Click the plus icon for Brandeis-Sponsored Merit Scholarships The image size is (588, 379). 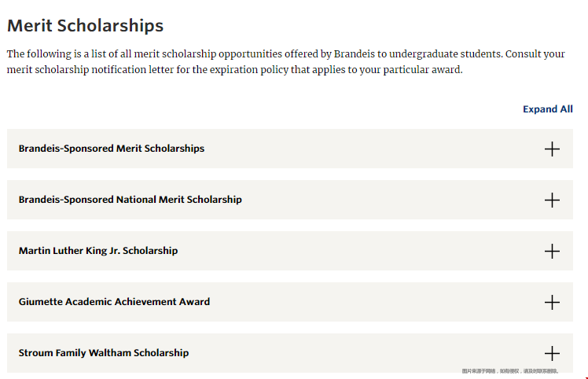click(552, 149)
